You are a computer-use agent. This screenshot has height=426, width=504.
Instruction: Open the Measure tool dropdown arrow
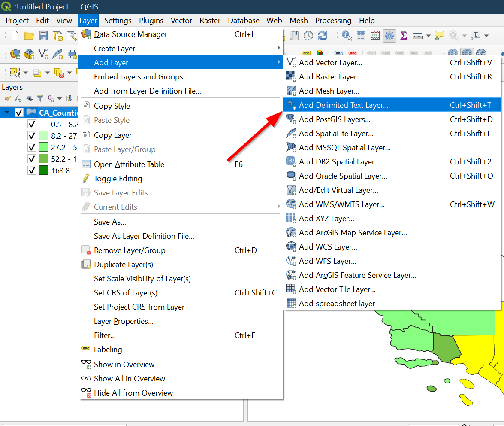[x=428, y=36]
